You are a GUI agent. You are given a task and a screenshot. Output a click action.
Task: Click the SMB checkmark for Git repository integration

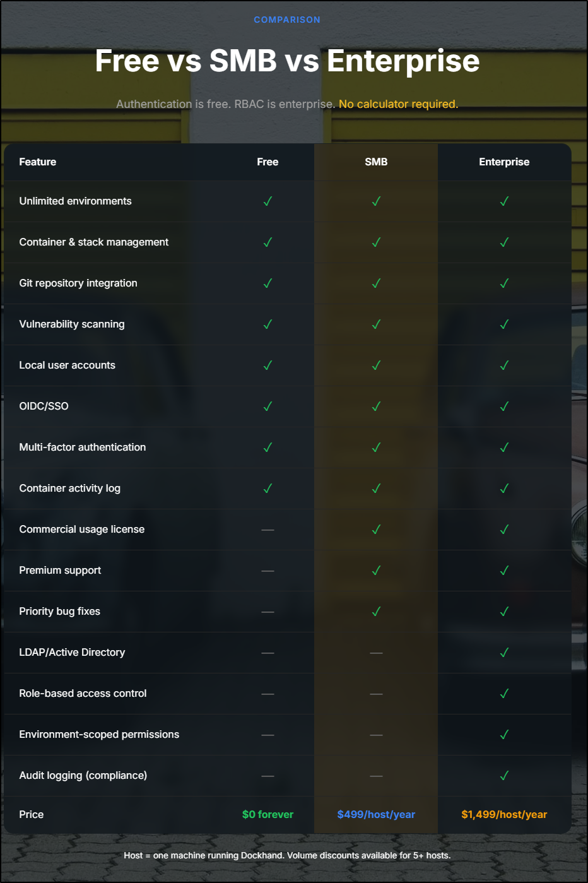[x=376, y=283]
